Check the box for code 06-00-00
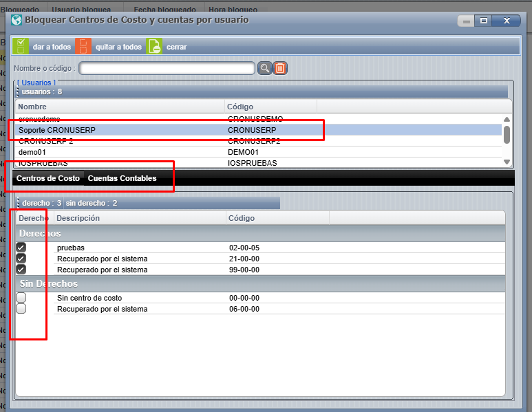The image size is (532, 412). pyautogui.click(x=21, y=309)
